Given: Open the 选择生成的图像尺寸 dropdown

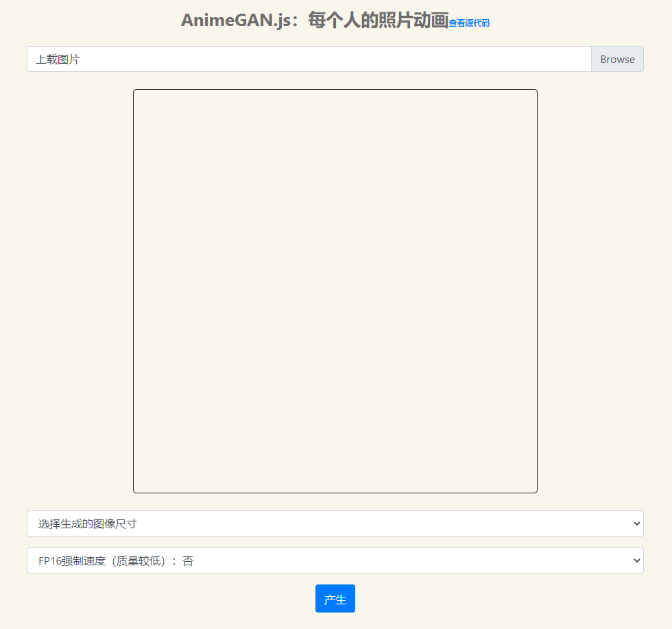Looking at the screenshot, I should pyautogui.click(x=335, y=523).
